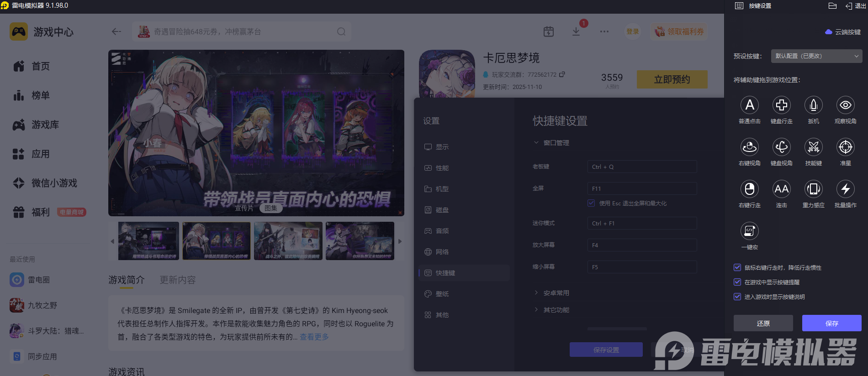Click the 还原 restore button
The image size is (868, 376).
click(x=763, y=323)
